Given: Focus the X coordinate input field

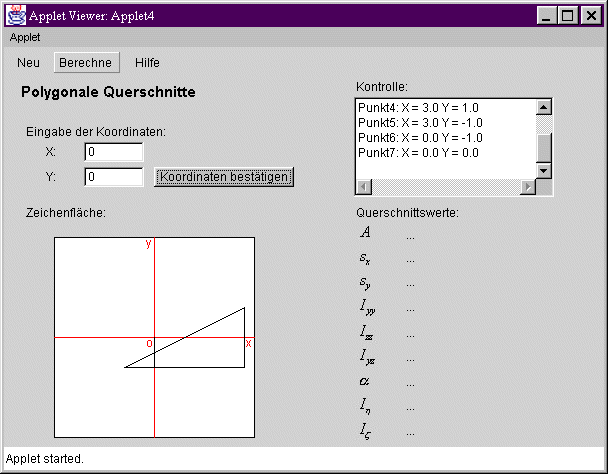Looking at the screenshot, I should point(114,152).
